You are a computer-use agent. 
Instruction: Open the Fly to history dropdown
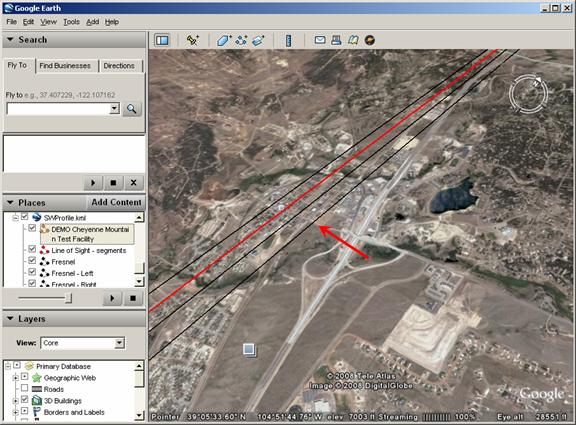tap(115, 108)
